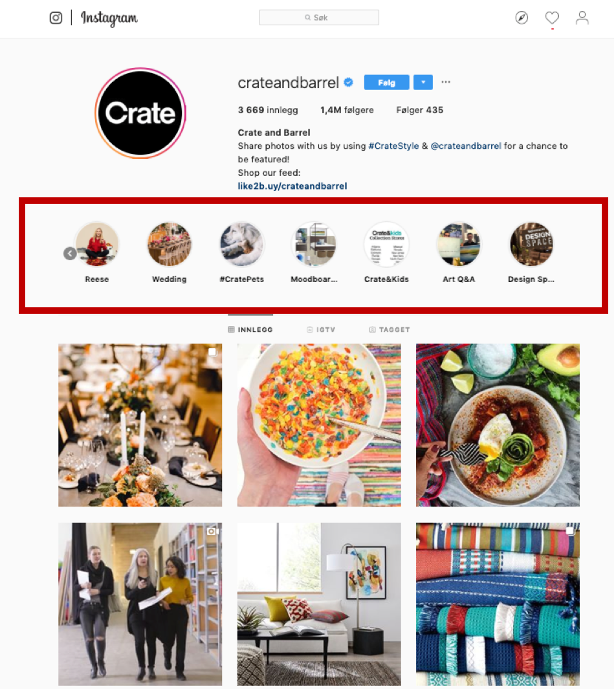This screenshot has height=689, width=616.
Task: Click the left arrow on story highlights
Action: coord(70,254)
